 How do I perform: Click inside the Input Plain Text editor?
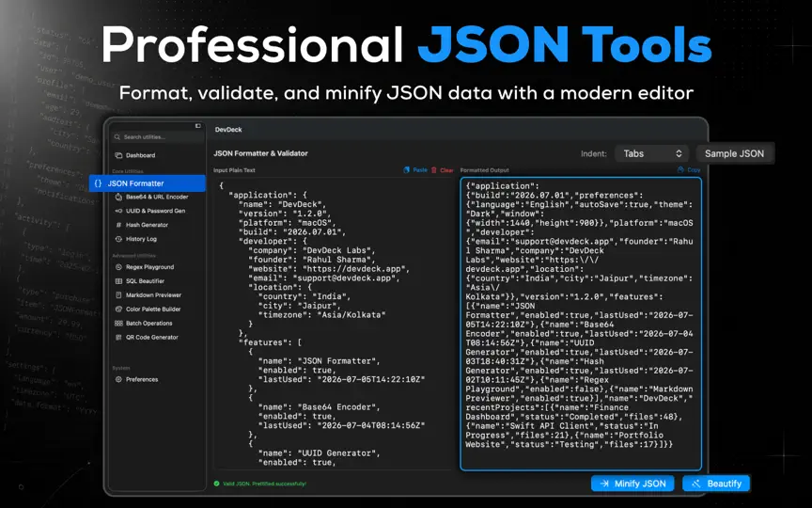click(x=334, y=324)
